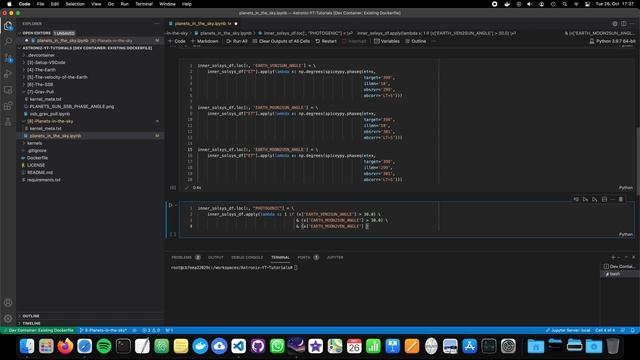Open Firefox from the dock

(65, 346)
